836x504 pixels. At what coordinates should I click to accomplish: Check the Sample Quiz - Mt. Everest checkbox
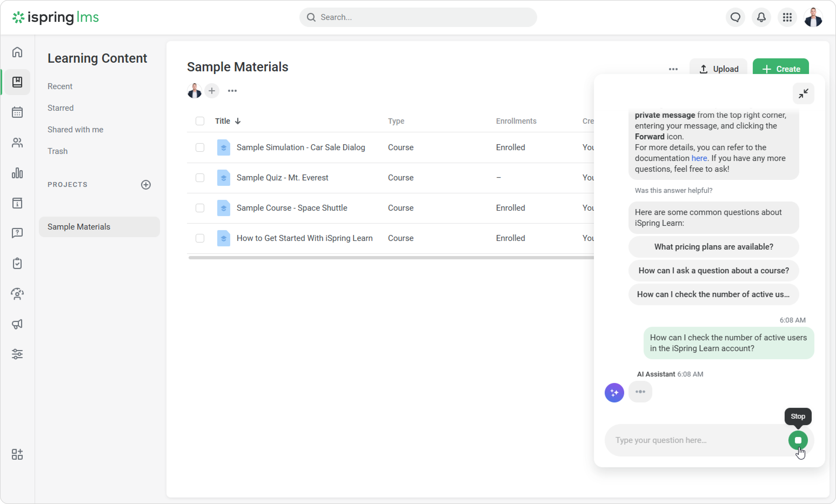(x=200, y=178)
